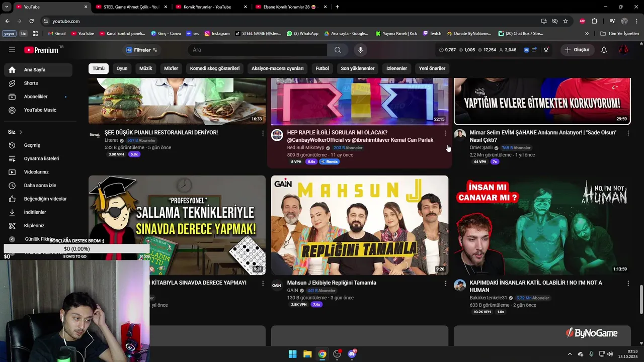Switch to Efsane Komik Yorumlar 28 tab
Screen dimensions: 644x362
[291, 7]
